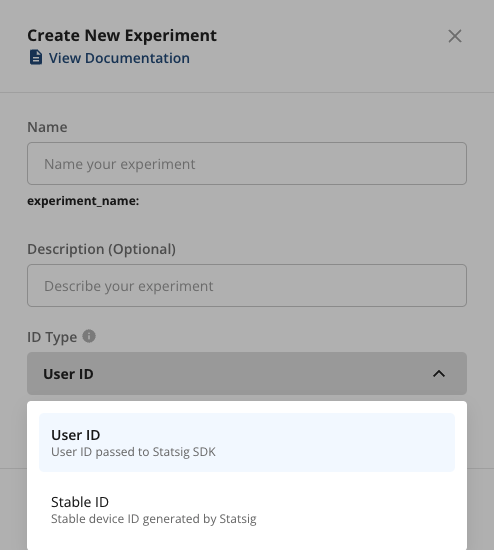494x550 pixels.
Task: Select User ID option in list
Action: [x=247, y=442]
